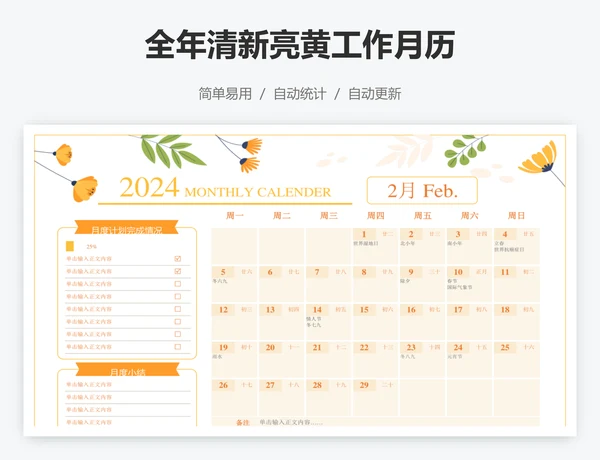Click the 世界抗癌日 label
The height and width of the screenshot is (460, 600).
click(x=509, y=250)
